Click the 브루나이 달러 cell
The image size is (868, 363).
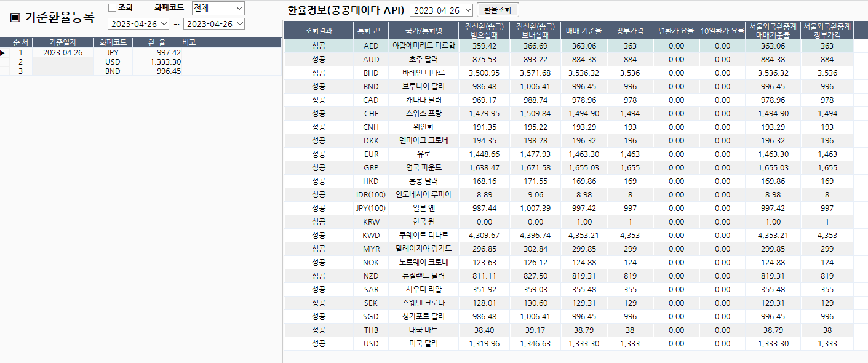coord(423,87)
